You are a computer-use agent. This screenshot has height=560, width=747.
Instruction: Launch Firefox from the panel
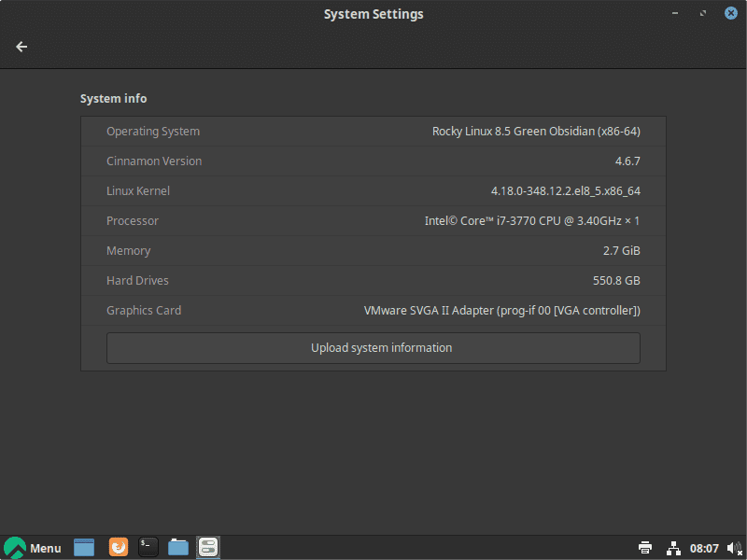tap(119, 548)
